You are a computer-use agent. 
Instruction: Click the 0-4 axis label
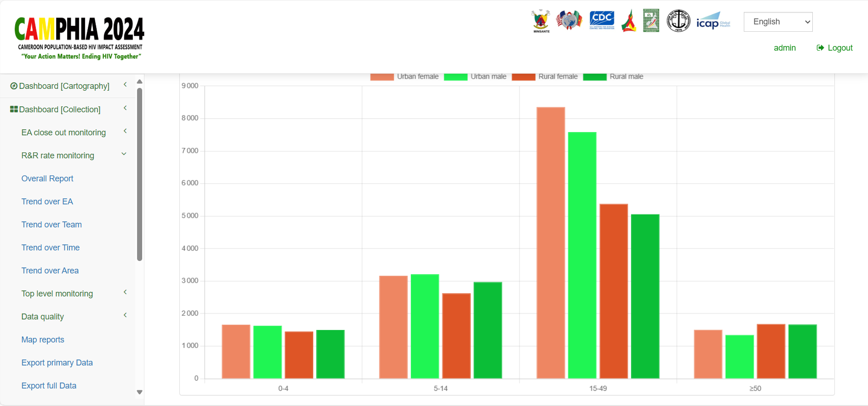pos(283,389)
